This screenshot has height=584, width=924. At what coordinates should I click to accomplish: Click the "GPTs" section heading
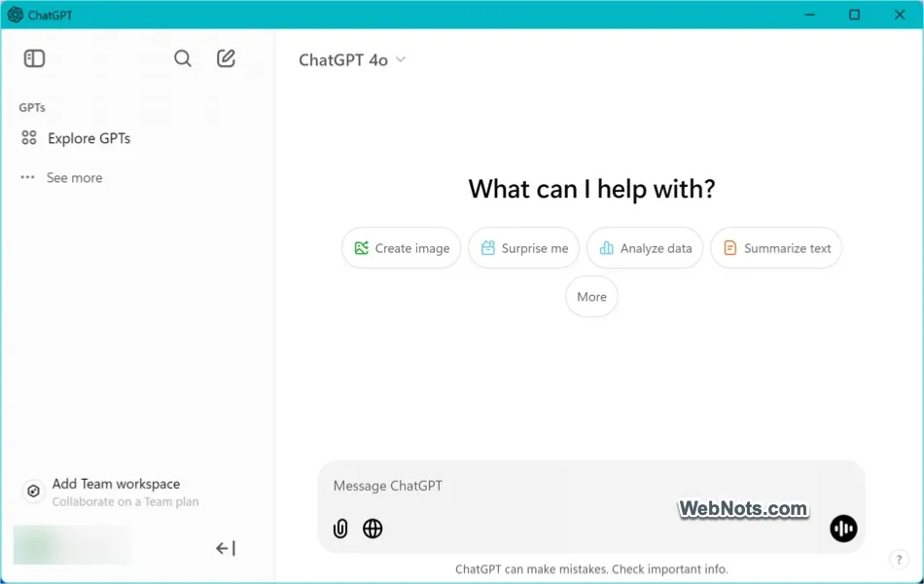(x=32, y=107)
